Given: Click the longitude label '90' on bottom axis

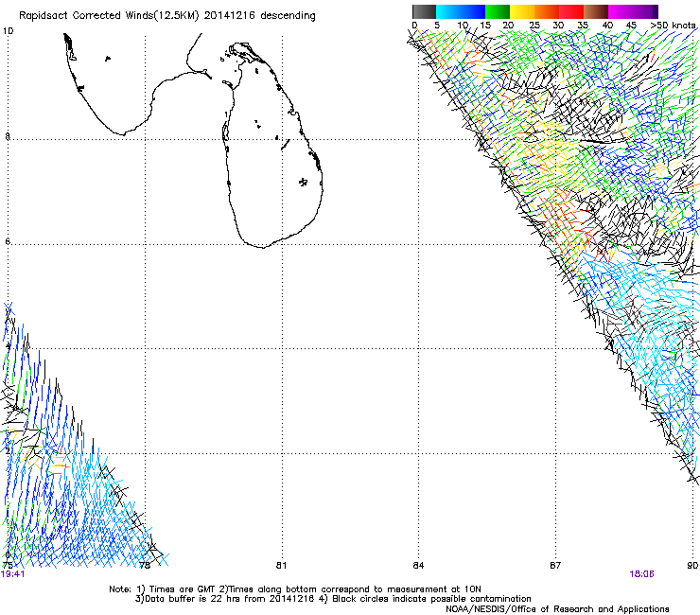Looking at the screenshot, I should pos(692,566).
